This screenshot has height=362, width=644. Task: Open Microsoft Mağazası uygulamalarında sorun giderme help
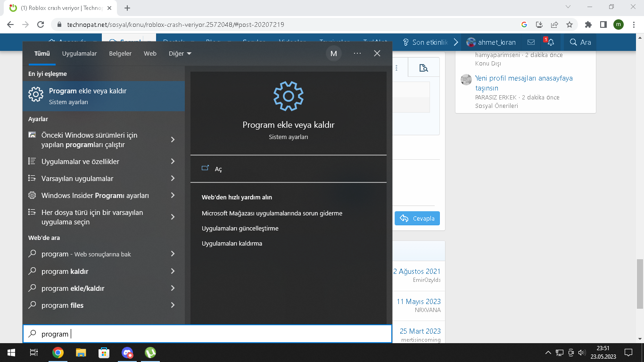(272, 213)
